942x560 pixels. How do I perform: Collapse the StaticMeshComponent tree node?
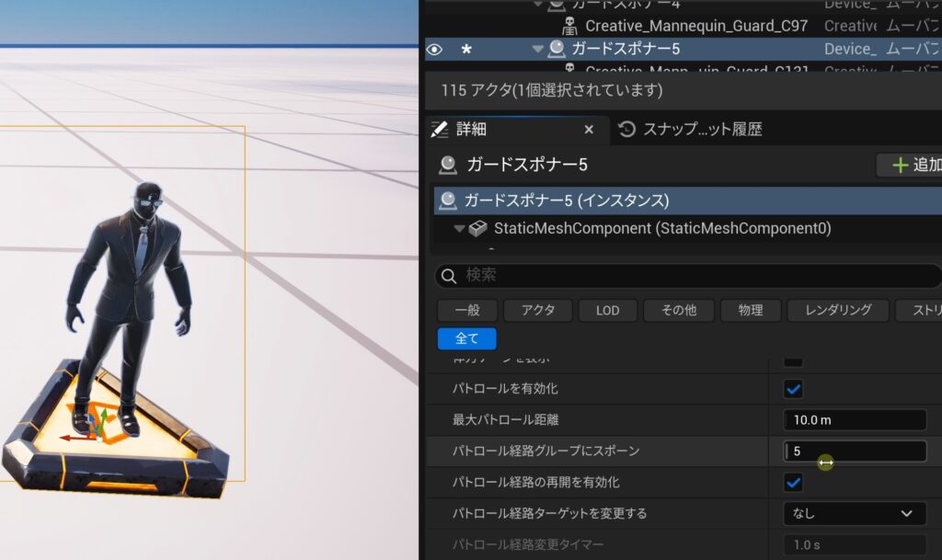[x=459, y=229]
